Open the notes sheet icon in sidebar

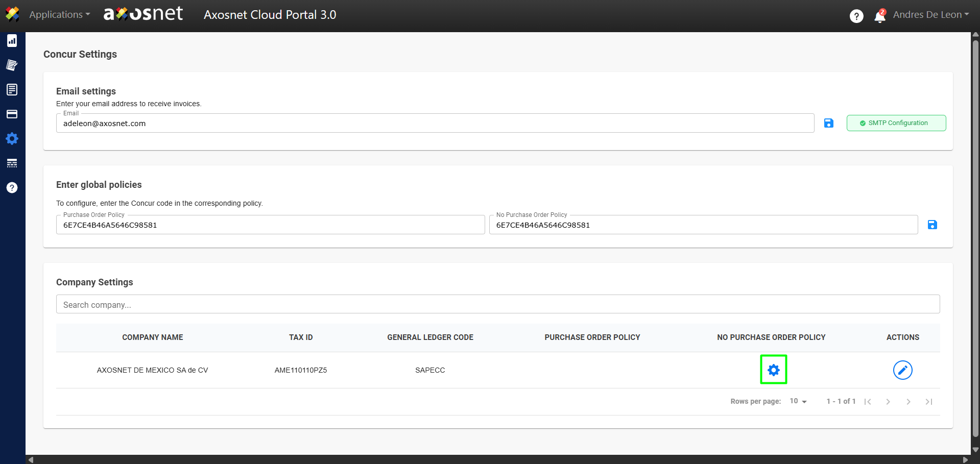pos(12,65)
